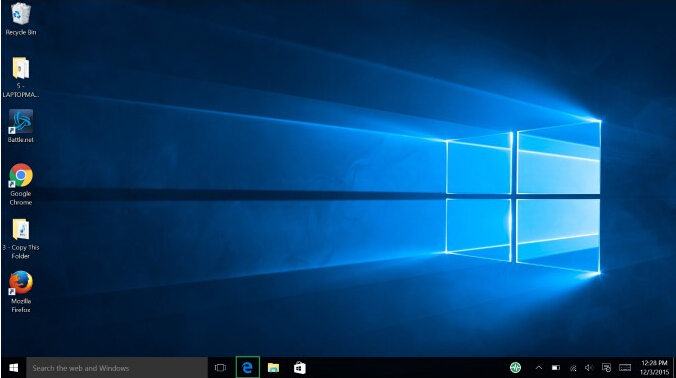Open the Task View button

click(x=220, y=368)
